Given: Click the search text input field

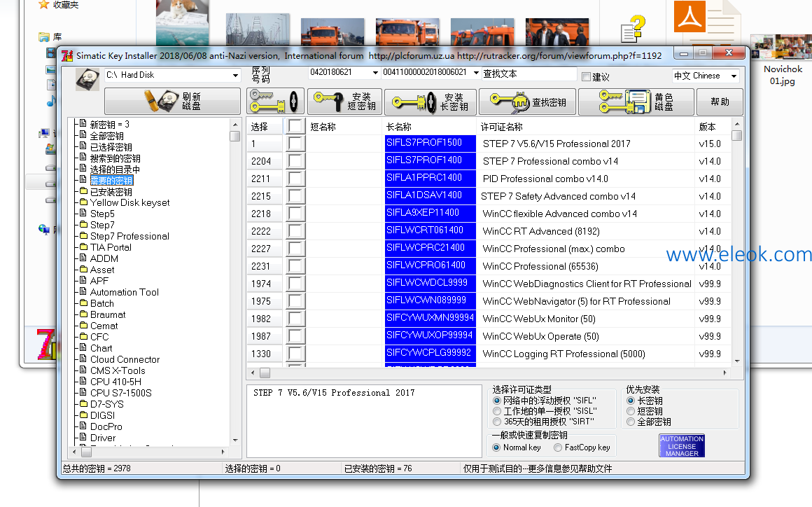Looking at the screenshot, I should pos(528,74).
